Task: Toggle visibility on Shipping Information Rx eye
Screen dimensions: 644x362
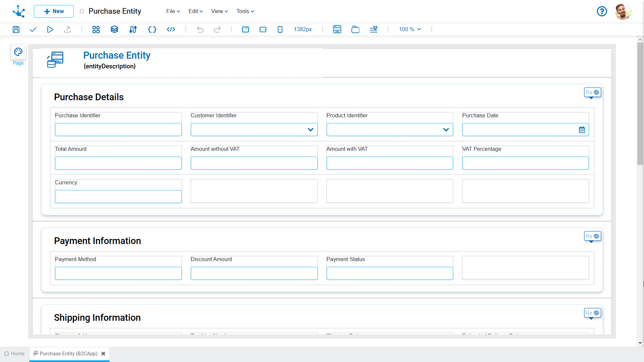Action: 596,313
